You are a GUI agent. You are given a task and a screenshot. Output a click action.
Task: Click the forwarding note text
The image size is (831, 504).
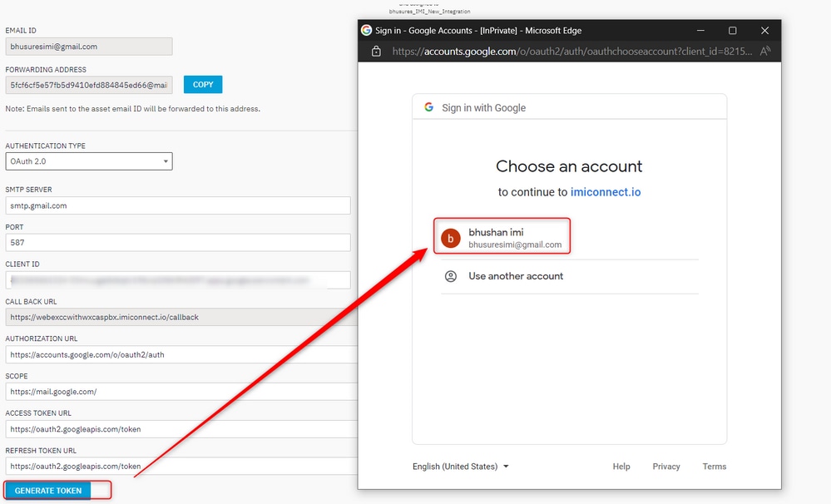pyautogui.click(x=132, y=109)
